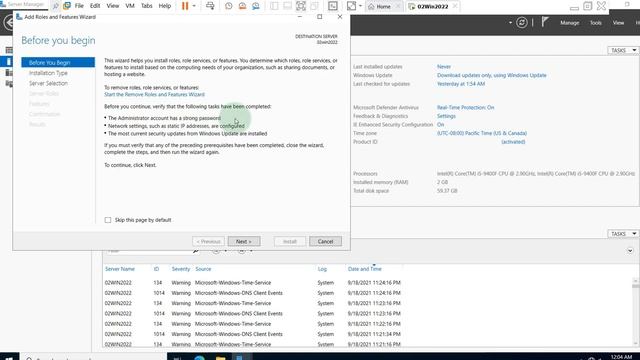The image size is (640, 360).
Task: Open the Server Manager notifications flag
Action: tap(544, 22)
